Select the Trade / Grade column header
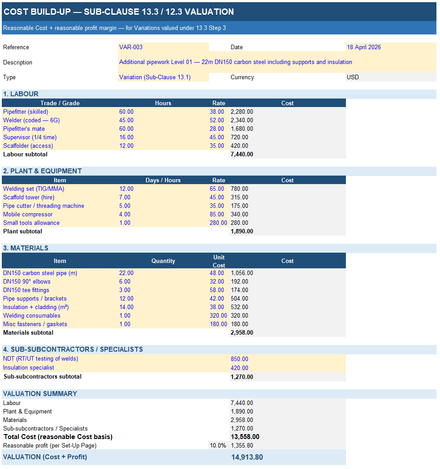This screenshot has height=469, width=440. (x=60, y=103)
